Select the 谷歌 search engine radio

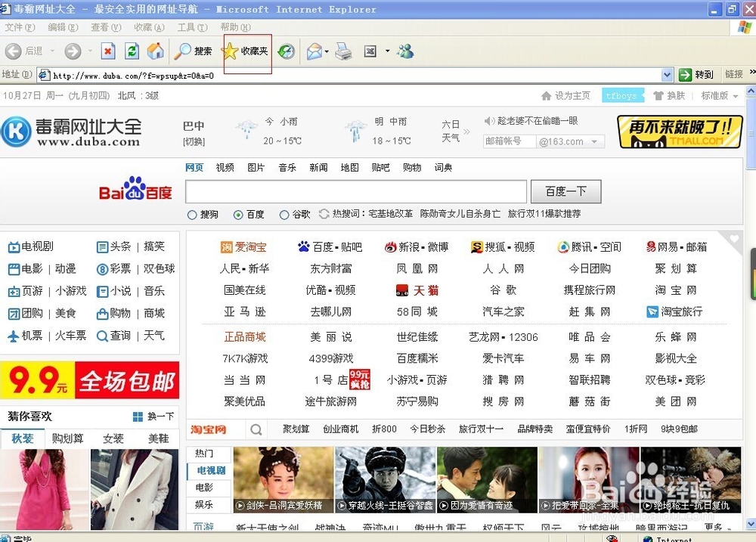click(284, 215)
